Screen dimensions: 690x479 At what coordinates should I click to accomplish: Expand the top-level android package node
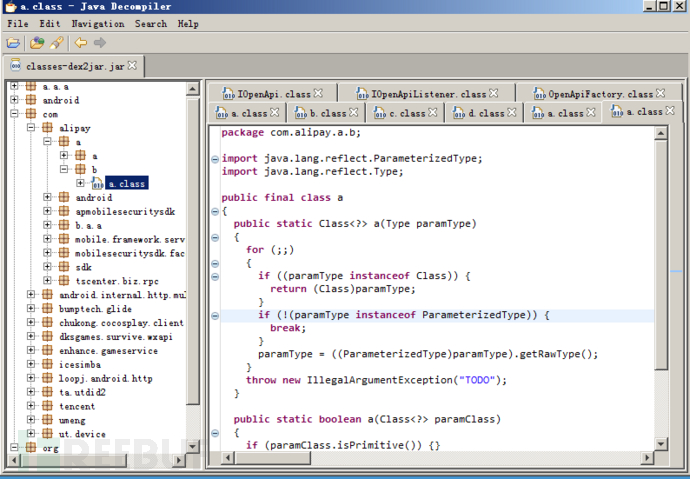coord(15,100)
